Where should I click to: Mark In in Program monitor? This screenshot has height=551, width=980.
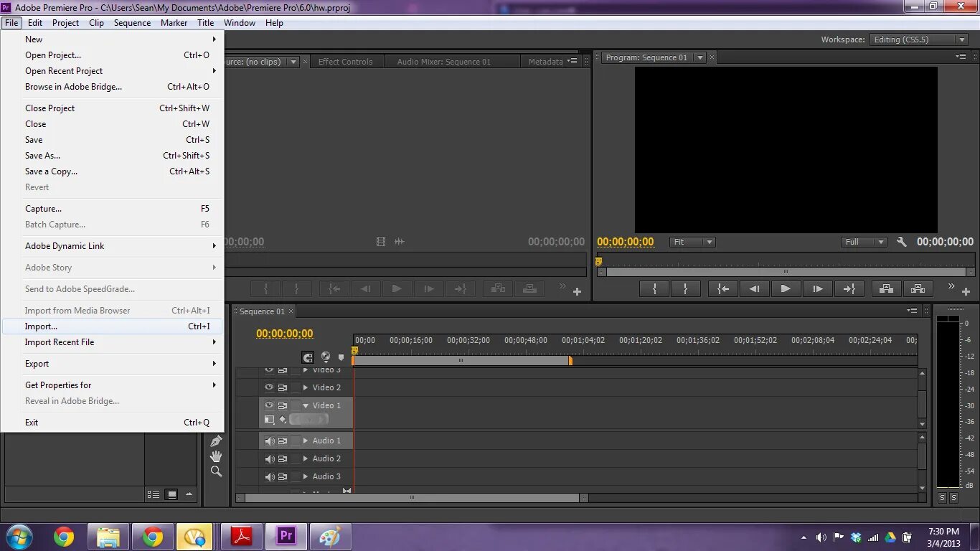654,288
